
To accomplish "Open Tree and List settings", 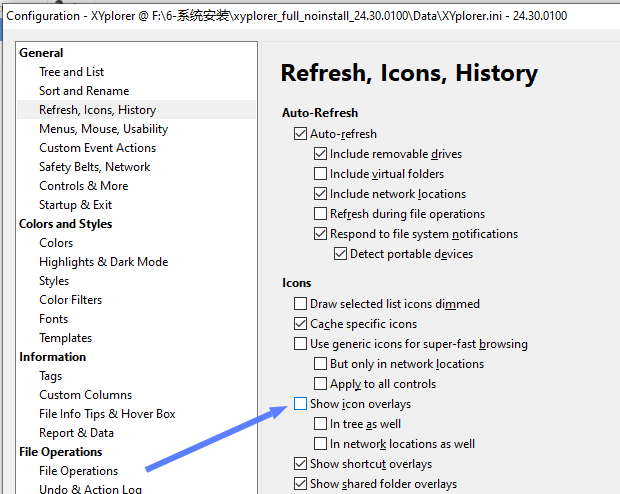I will 71,72.
